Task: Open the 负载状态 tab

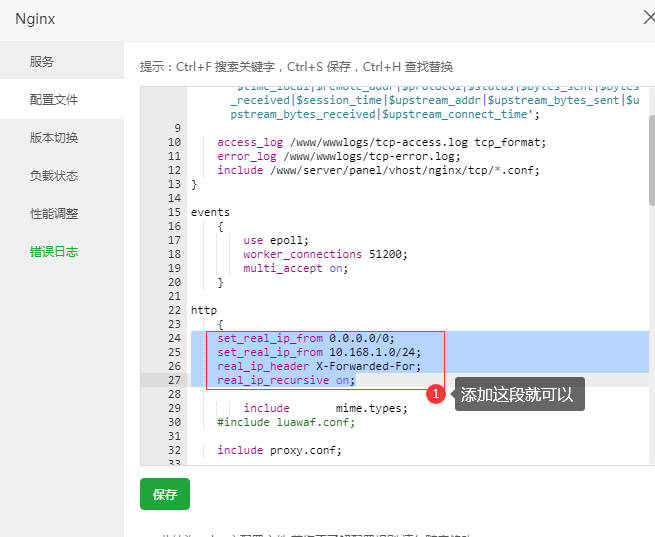Action: [x=54, y=175]
